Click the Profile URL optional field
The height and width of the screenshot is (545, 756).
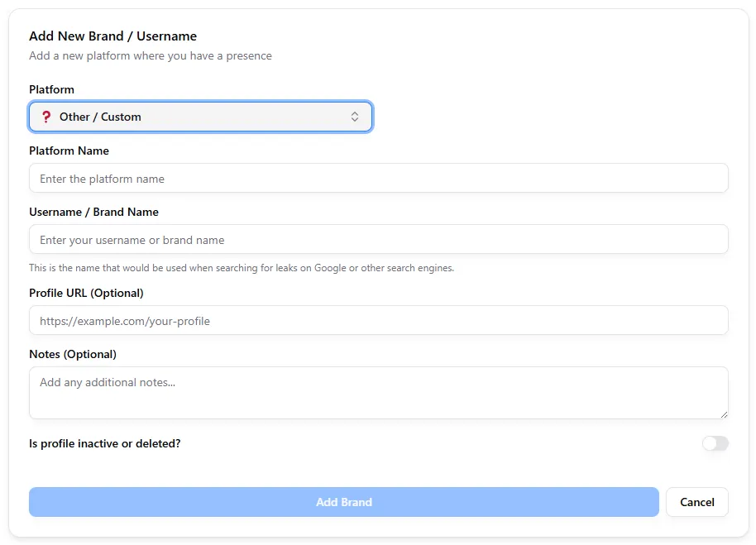[378, 320]
